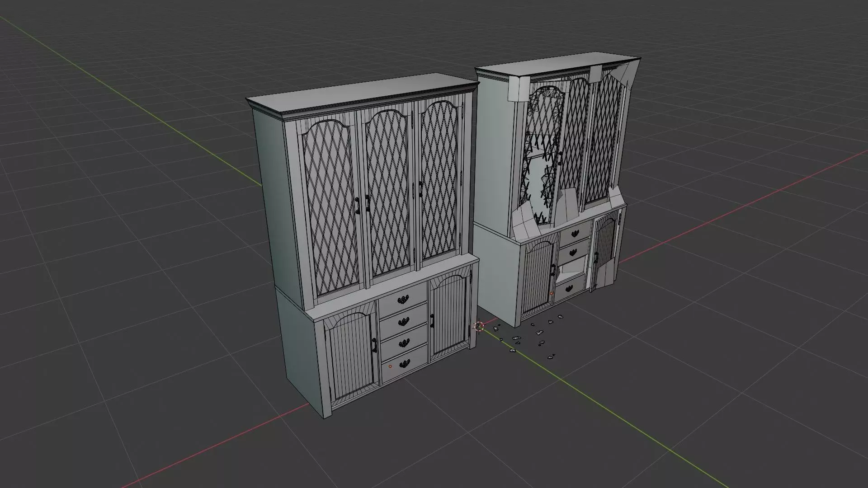Viewport: 868px width, 488px height.
Task: Click the orange origin dot on the intact cabinet's bottom drawer
Action: (x=390, y=366)
